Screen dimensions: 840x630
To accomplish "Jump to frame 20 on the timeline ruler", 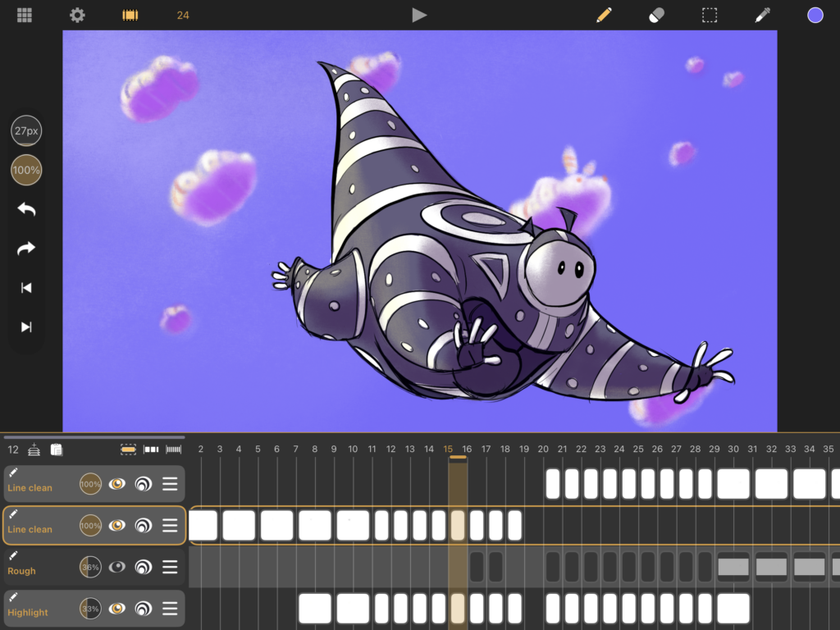I will pyautogui.click(x=543, y=449).
